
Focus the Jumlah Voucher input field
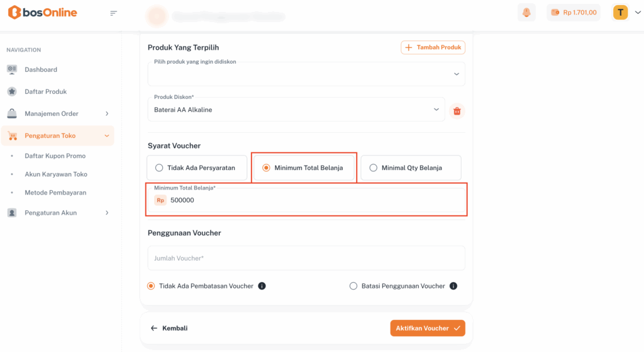306,258
